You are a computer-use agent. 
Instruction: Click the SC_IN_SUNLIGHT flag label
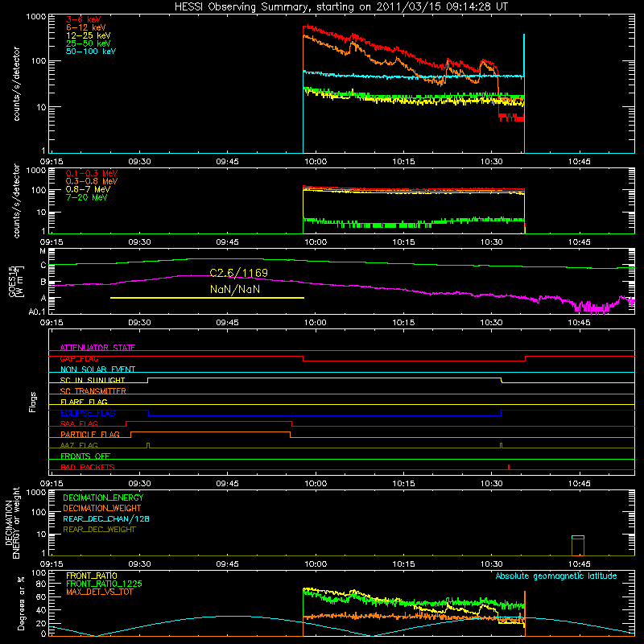(93, 380)
